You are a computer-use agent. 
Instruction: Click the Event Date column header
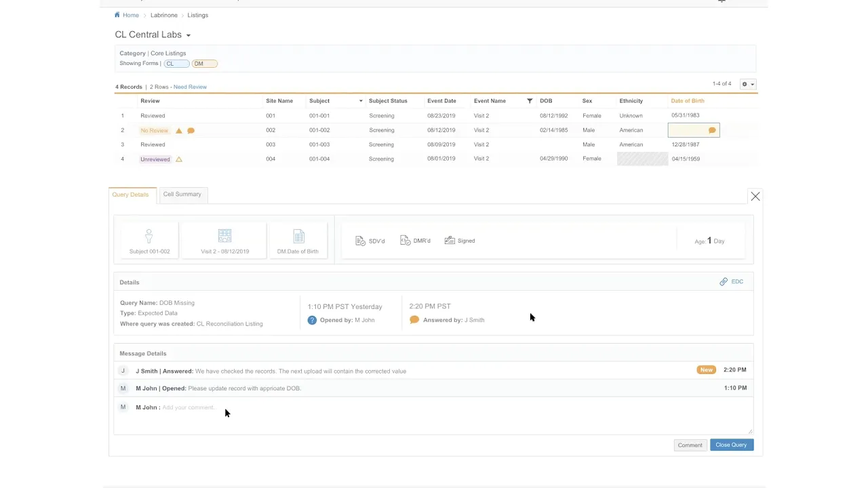[441, 101]
